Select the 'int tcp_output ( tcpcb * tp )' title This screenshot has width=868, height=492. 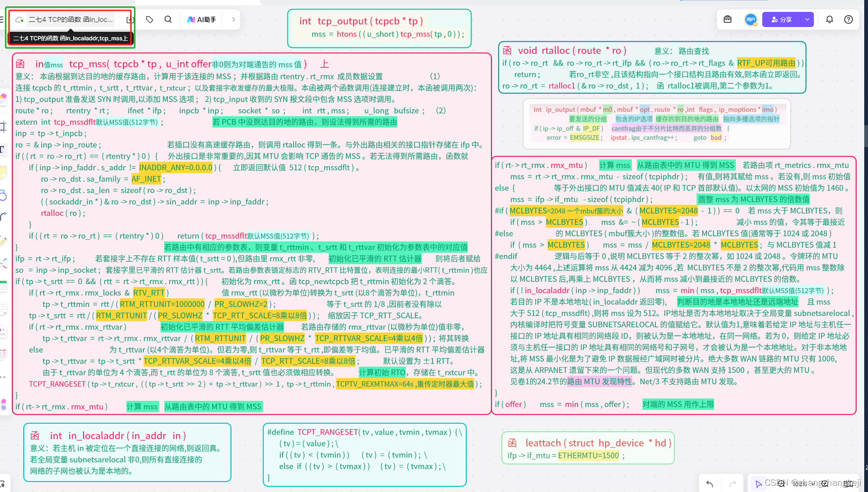(361, 21)
